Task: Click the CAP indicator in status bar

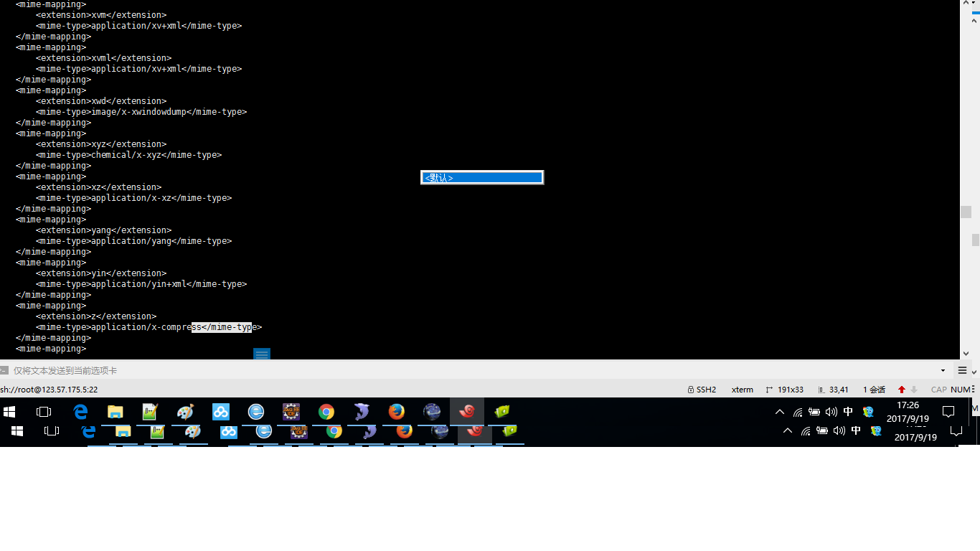Action: coord(938,390)
